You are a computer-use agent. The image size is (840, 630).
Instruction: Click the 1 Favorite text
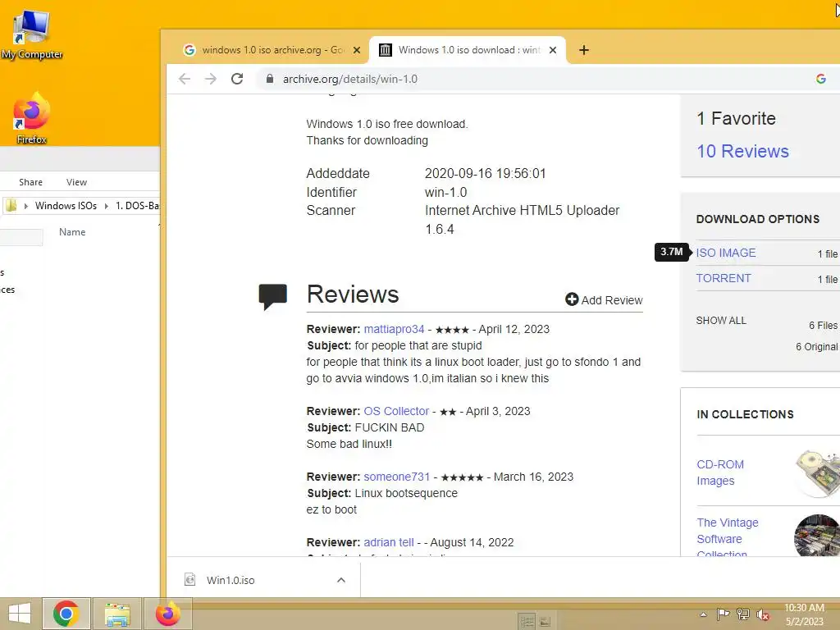tap(736, 118)
